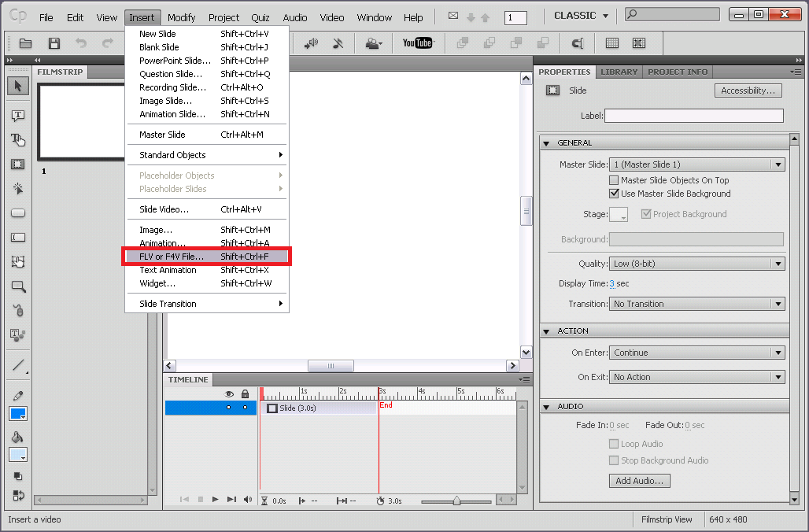
Task: Select the Rollover Slidelet tool
Action: (18, 261)
